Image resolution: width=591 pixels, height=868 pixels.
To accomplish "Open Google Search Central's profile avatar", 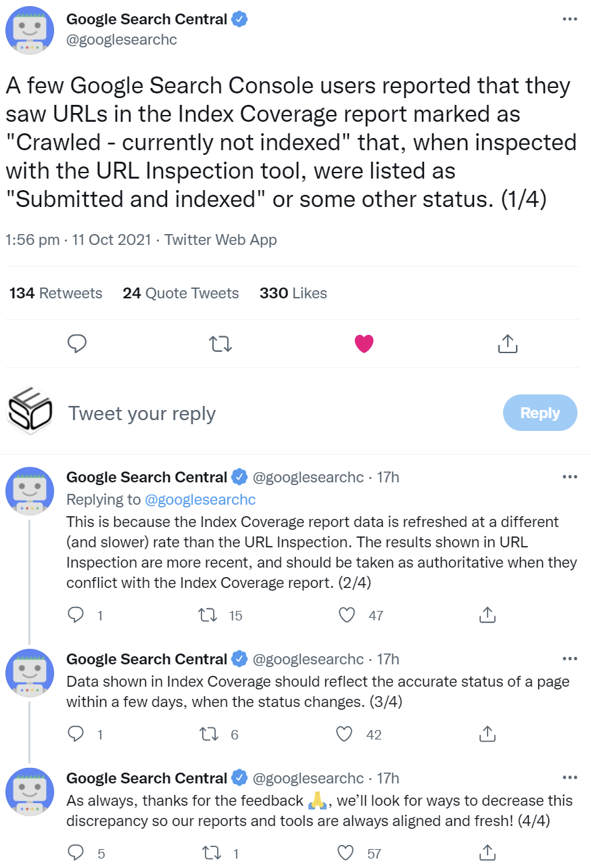I will click(x=30, y=30).
